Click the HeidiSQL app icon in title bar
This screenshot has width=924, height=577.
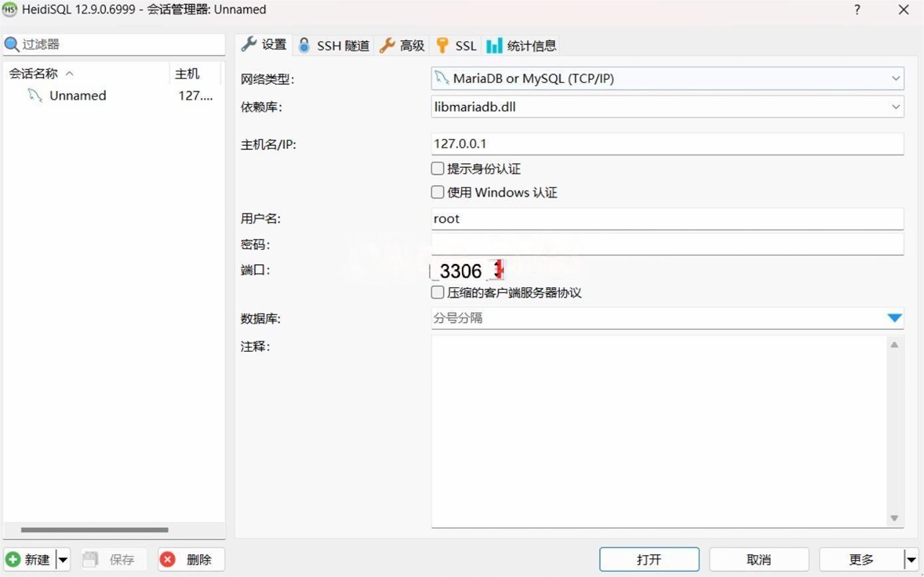[9, 9]
